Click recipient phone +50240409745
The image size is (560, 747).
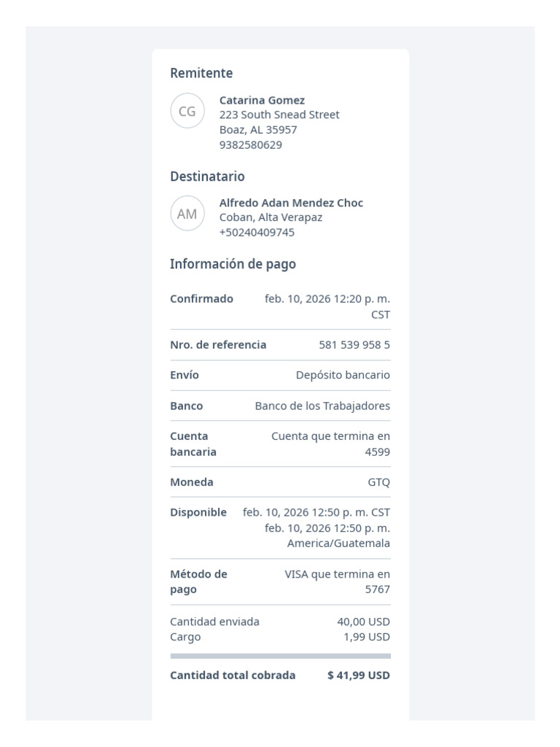(257, 233)
